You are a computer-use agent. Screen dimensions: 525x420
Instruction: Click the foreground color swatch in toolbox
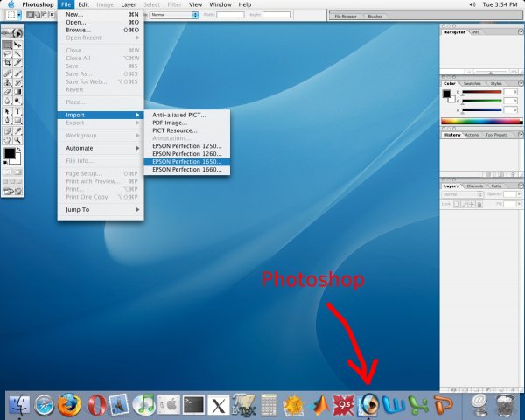pyautogui.click(x=10, y=154)
